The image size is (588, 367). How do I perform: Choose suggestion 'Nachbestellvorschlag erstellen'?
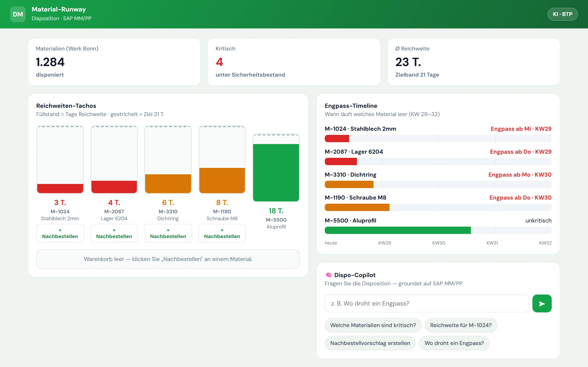[x=370, y=343]
